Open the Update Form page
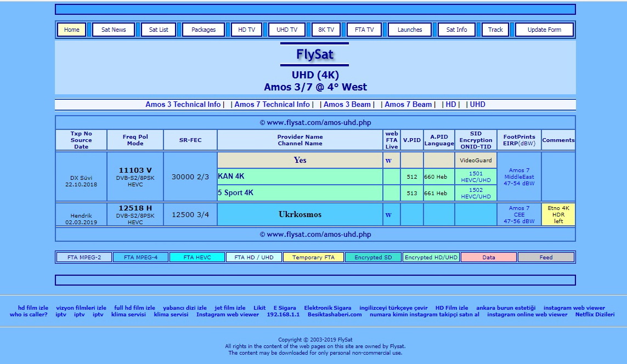 pos(544,30)
